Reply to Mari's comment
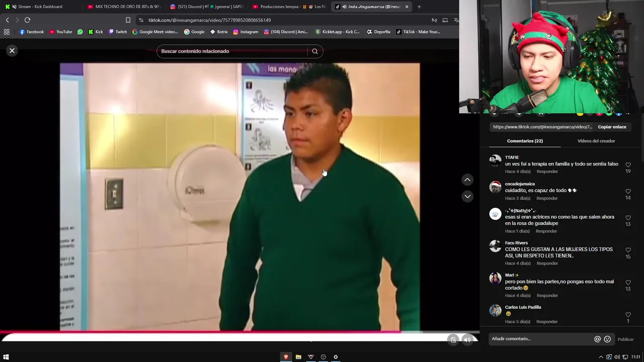The image size is (644, 362). (547, 296)
